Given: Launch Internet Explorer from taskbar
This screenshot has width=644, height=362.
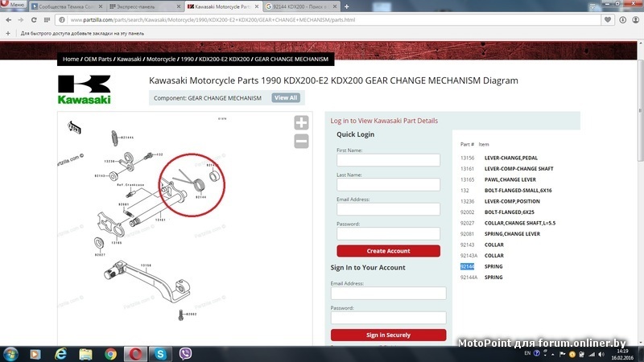Looking at the screenshot, I should pos(60,354).
